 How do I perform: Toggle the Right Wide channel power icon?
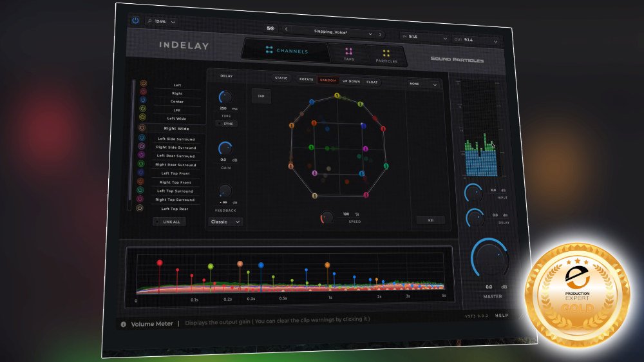click(x=142, y=128)
